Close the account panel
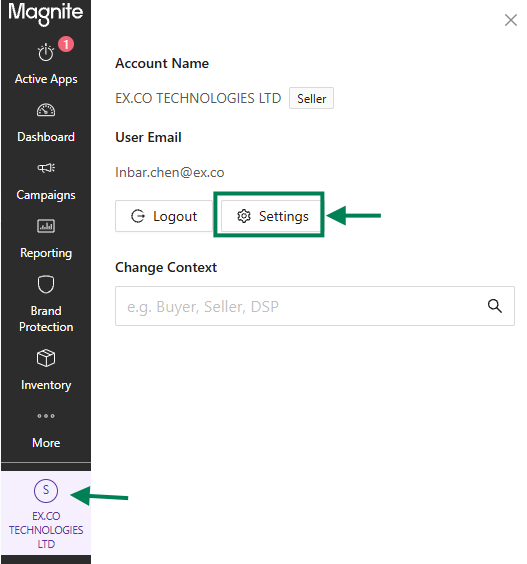527x564 pixels. tap(510, 20)
